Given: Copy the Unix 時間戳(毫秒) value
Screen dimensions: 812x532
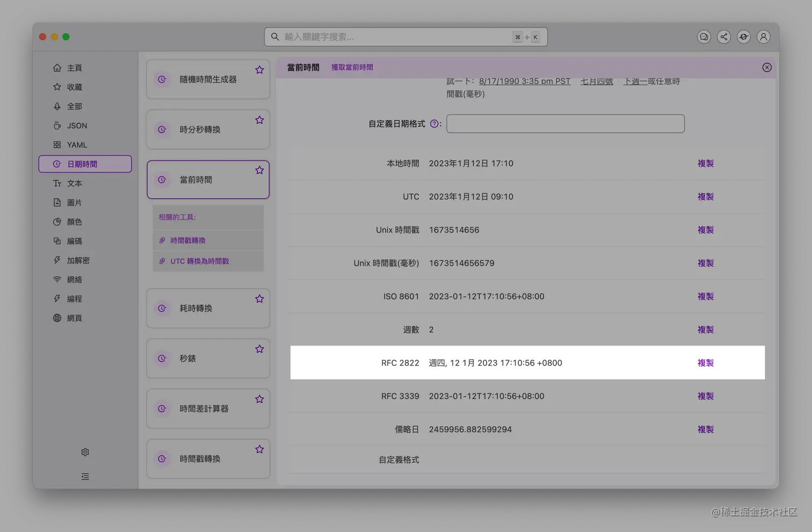Looking at the screenshot, I should pyautogui.click(x=705, y=263).
